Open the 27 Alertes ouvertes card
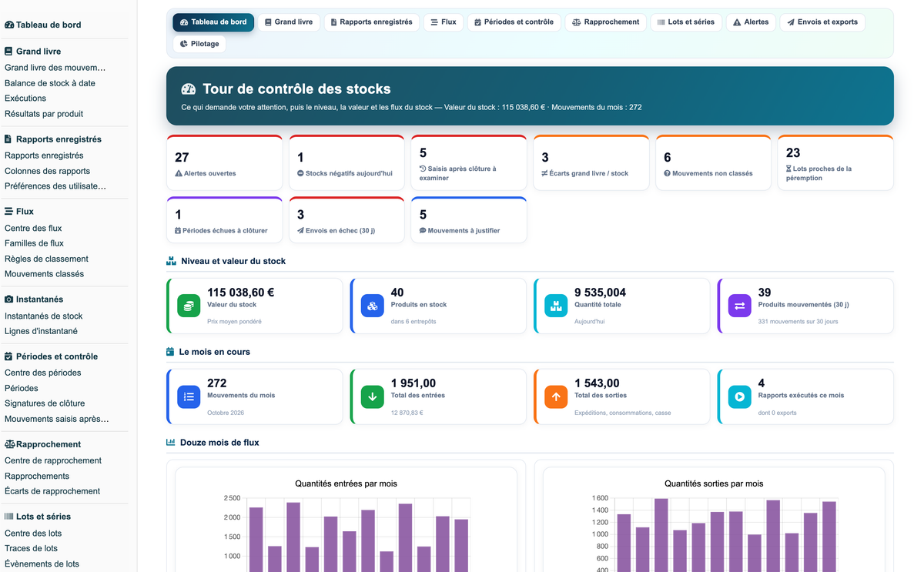Viewport: 924px width, 572px height. [x=224, y=162]
